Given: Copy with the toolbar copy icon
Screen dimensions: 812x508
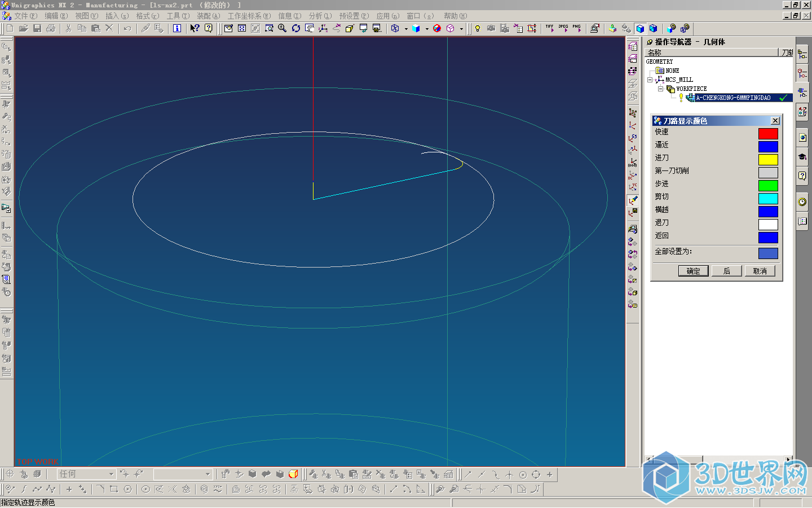Looking at the screenshot, I should click(82, 28).
